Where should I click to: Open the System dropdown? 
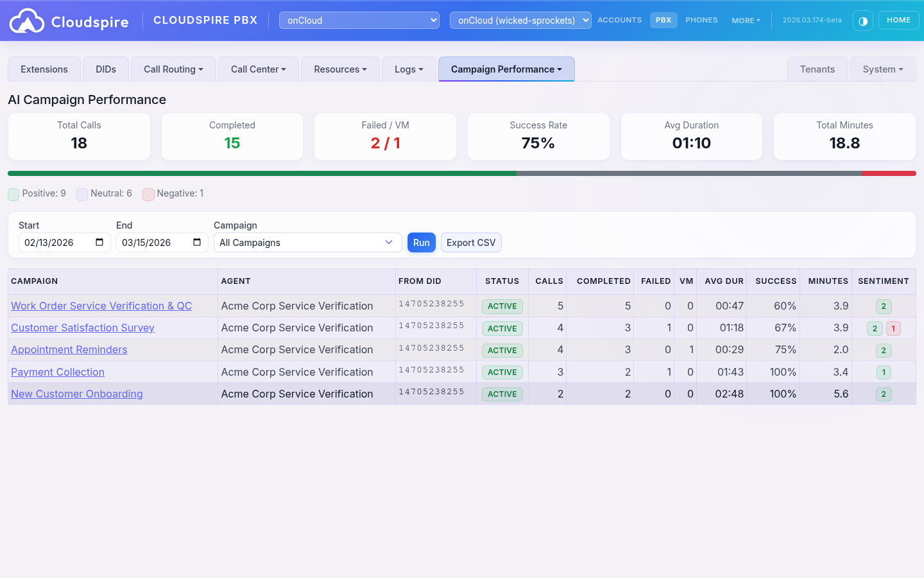[883, 69]
